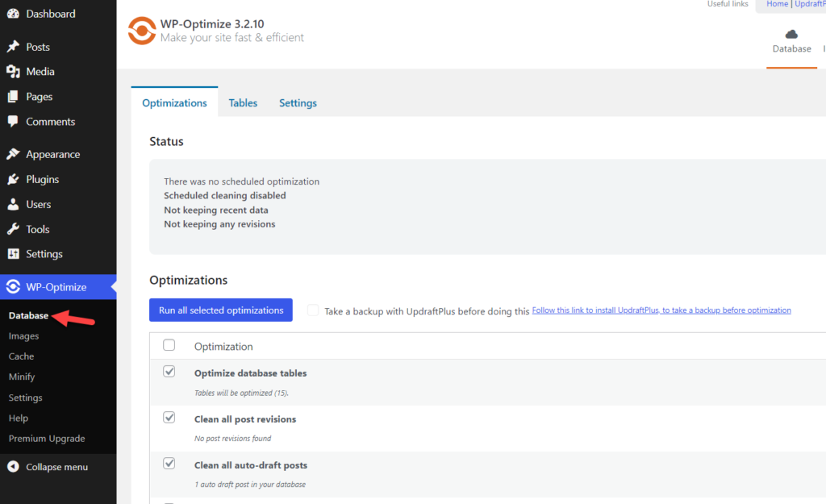This screenshot has height=504, width=826.
Task: Click the Home useful link
Action: [777, 4]
